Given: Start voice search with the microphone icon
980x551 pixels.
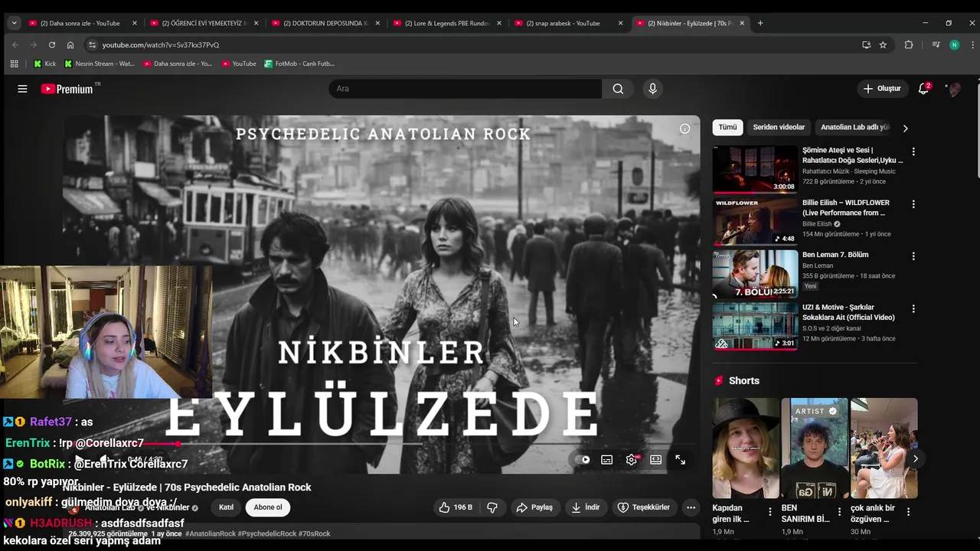Looking at the screenshot, I should 652,89.
